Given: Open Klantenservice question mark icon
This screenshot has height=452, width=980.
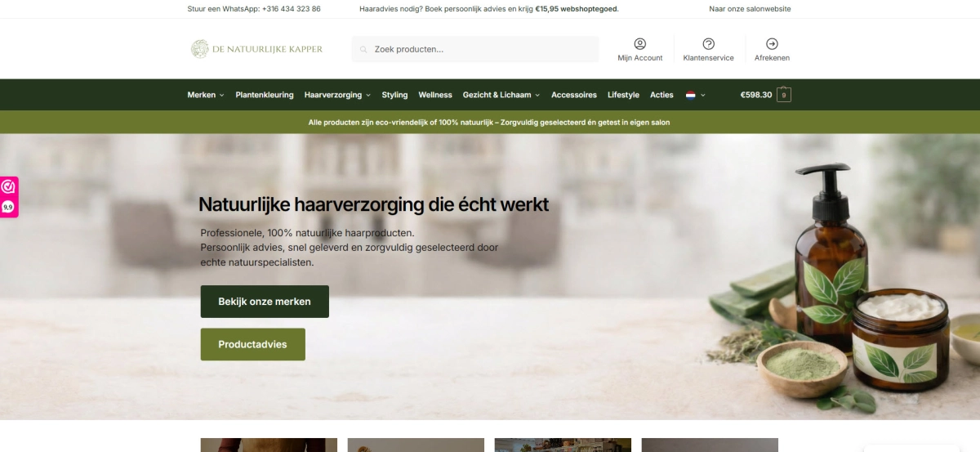Looking at the screenshot, I should (708, 43).
